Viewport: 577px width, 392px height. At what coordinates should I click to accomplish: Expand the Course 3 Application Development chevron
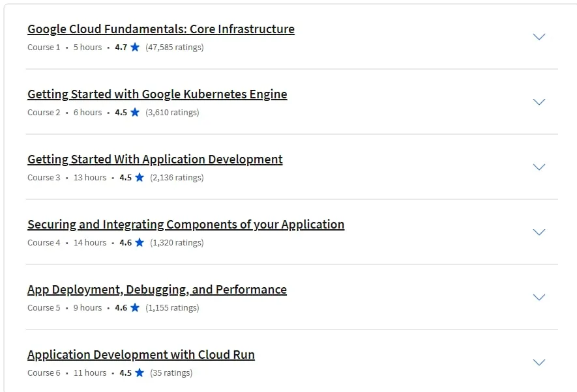pos(539,167)
